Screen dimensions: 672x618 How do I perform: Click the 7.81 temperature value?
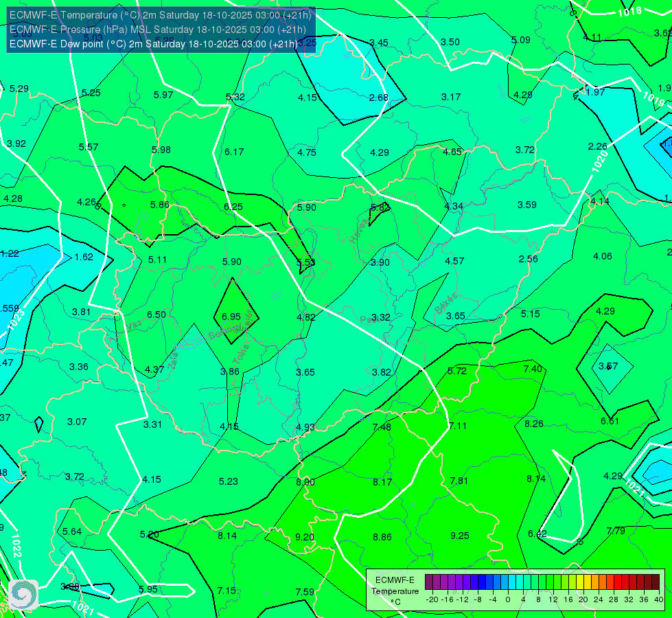459,481
